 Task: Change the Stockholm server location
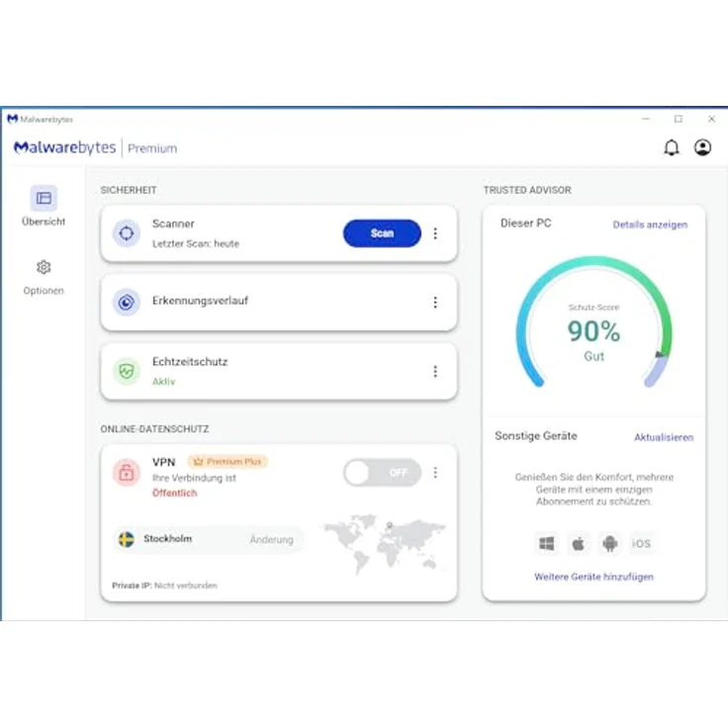click(208, 539)
